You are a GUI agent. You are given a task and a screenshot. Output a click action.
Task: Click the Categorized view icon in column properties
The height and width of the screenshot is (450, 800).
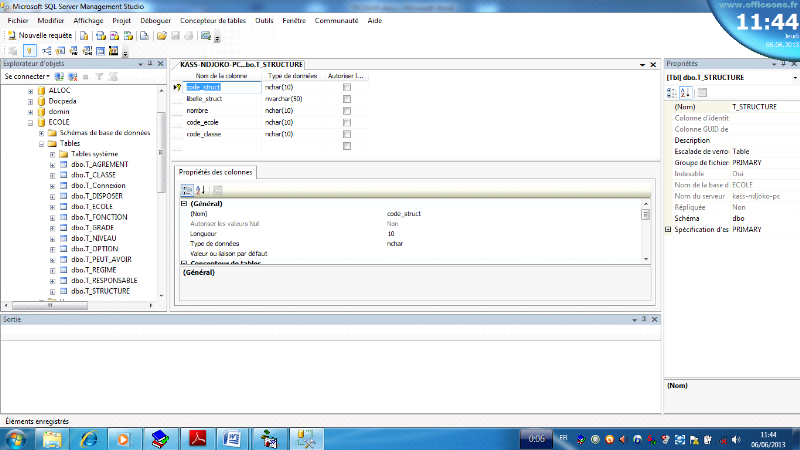[x=187, y=190]
